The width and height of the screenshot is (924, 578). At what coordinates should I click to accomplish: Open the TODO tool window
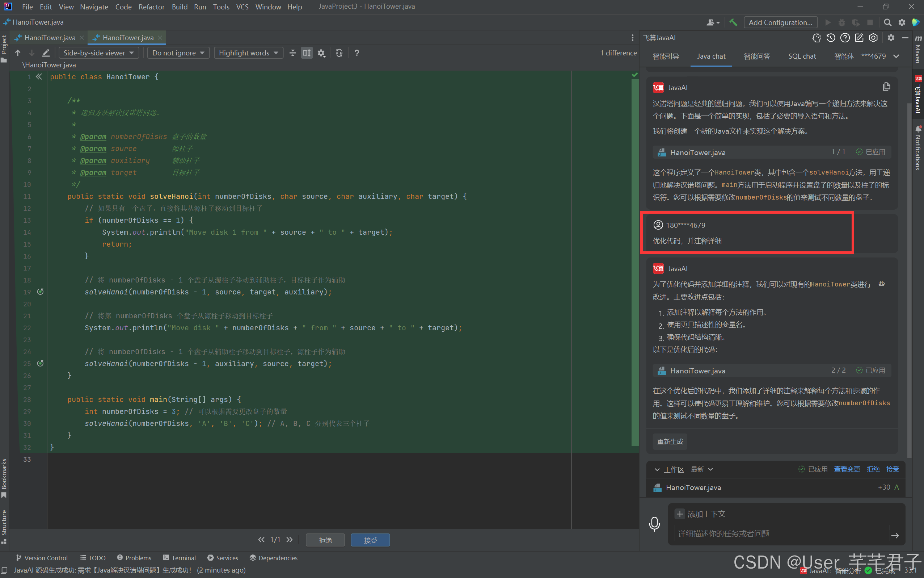[93, 558]
